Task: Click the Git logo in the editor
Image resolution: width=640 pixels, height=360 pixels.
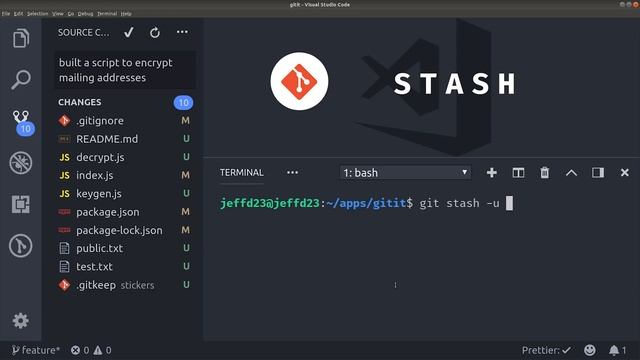Action: (x=299, y=81)
